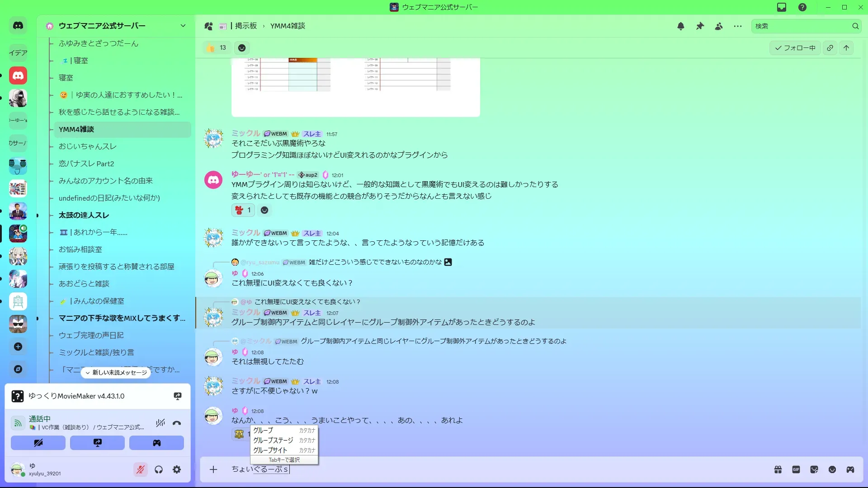This screenshot has width=868, height=488.
Task: Open more options ellipsis menu
Action: coord(738,26)
